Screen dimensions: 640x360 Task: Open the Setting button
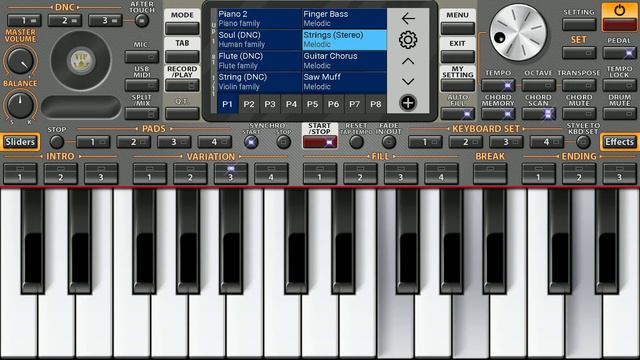[579, 24]
